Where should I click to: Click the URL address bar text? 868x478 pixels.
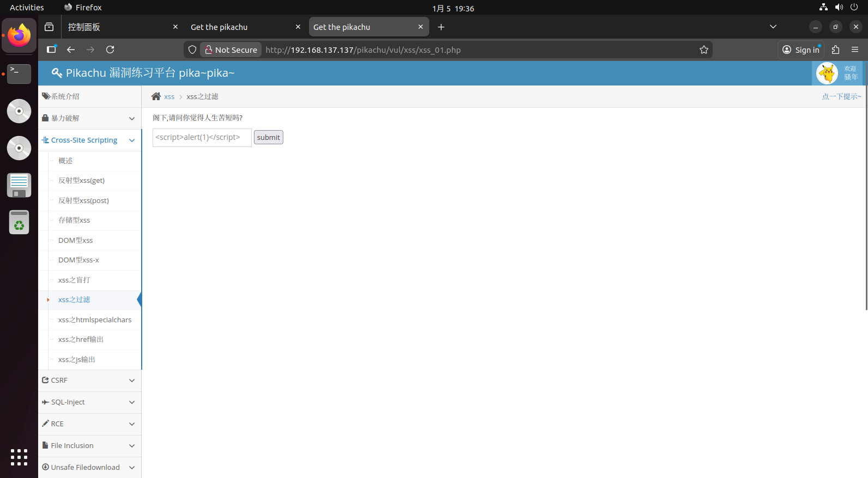tap(363, 50)
